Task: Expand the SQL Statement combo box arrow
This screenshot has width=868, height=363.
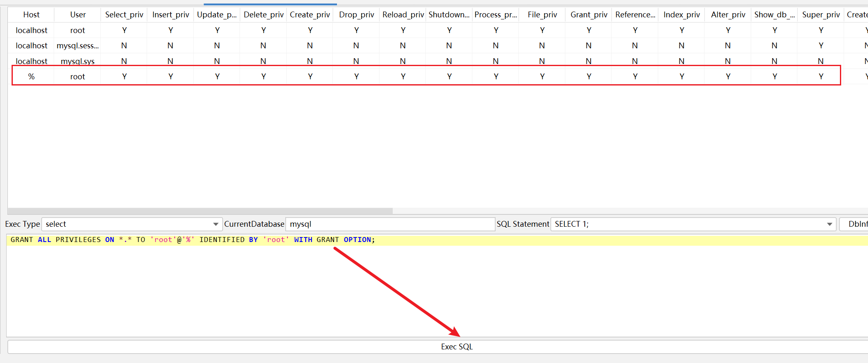Action: (x=829, y=224)
